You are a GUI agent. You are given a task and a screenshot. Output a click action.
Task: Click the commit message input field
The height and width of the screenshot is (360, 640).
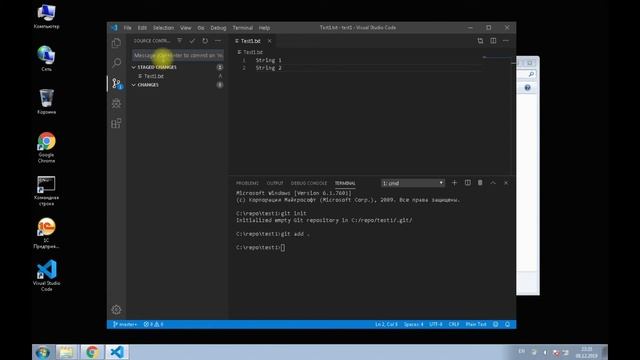178,55
